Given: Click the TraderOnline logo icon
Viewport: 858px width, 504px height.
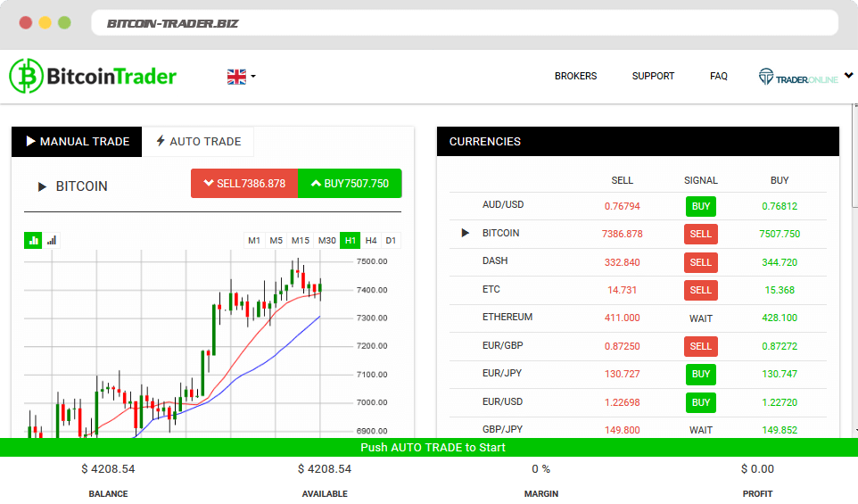Looking at the screenshot, I should 766,77.
